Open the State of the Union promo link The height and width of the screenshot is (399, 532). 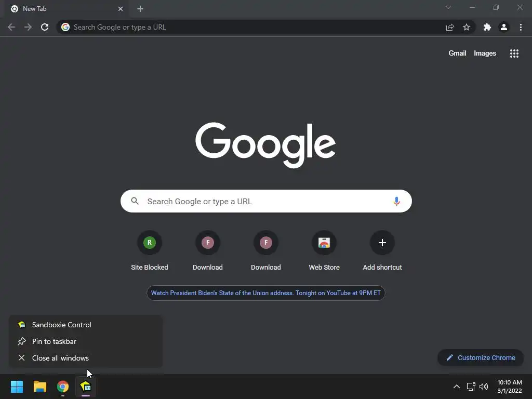[265, 293]
